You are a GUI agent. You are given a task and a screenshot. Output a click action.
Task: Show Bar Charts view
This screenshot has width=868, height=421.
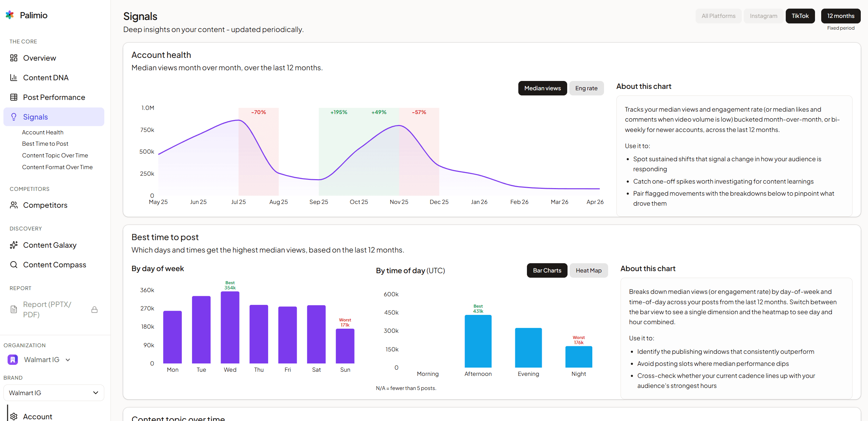pyautogui.click(x=547, y=270)
